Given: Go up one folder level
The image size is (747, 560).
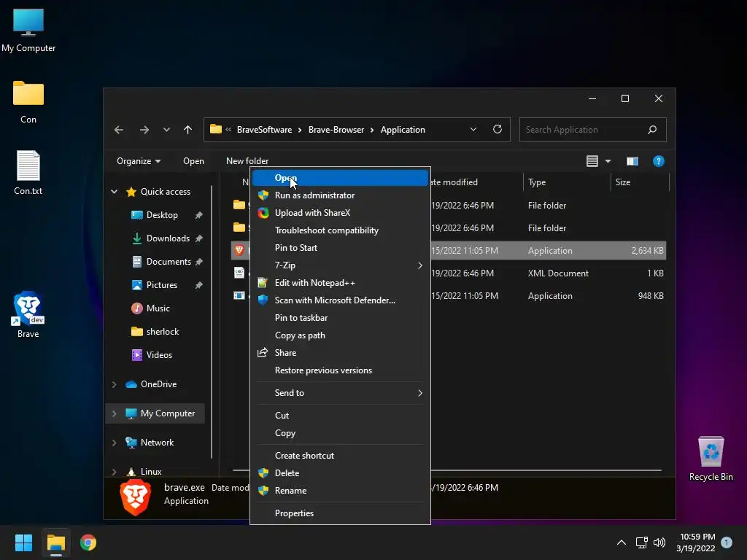Looking at the screenshot, I should pyautogui.click(x=187, y=130).
